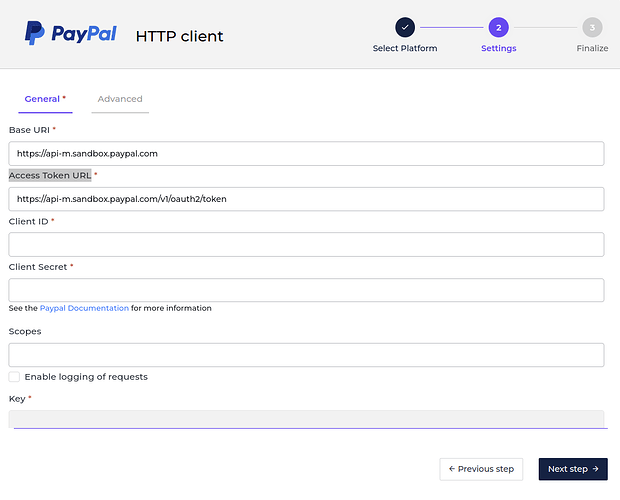The image size is (620, 500).
Task: Switch to the Advanced tab
Action: pos(120,99)
